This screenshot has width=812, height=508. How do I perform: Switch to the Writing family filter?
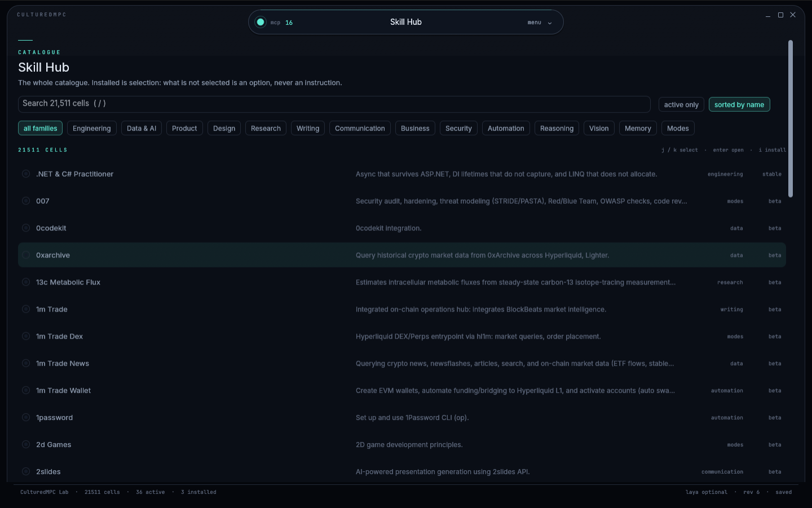[308, 128]
